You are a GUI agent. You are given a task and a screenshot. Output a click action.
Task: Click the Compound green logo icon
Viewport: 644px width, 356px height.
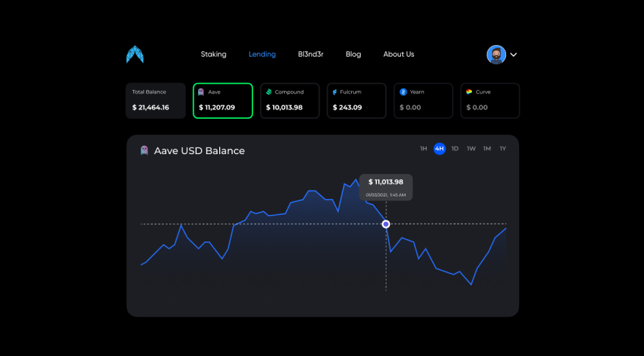[268, 92]
